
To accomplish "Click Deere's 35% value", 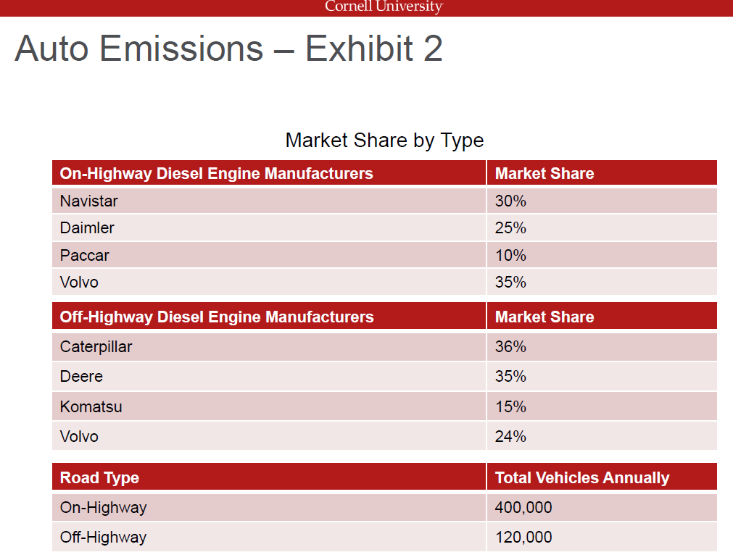I will (x=510, y=377).
